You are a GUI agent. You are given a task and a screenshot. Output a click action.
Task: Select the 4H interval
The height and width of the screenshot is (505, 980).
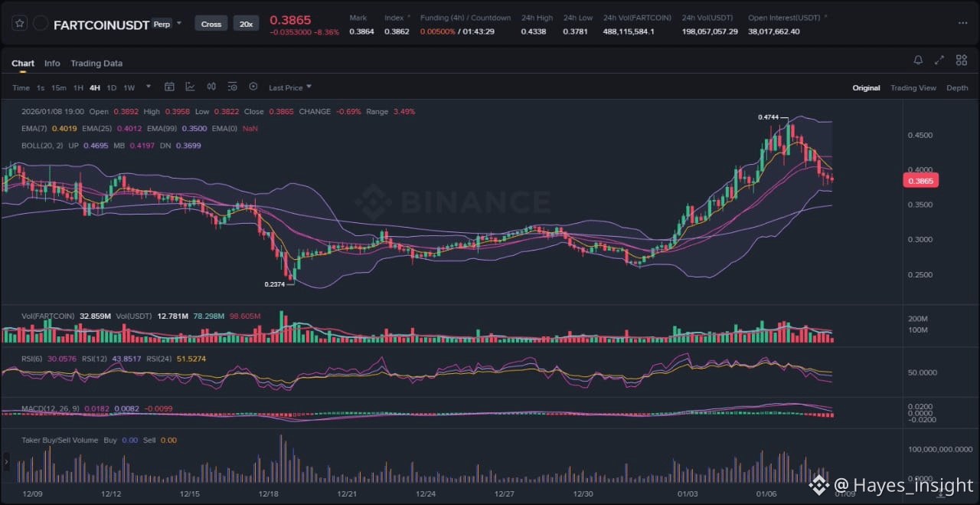click(95, 88)
